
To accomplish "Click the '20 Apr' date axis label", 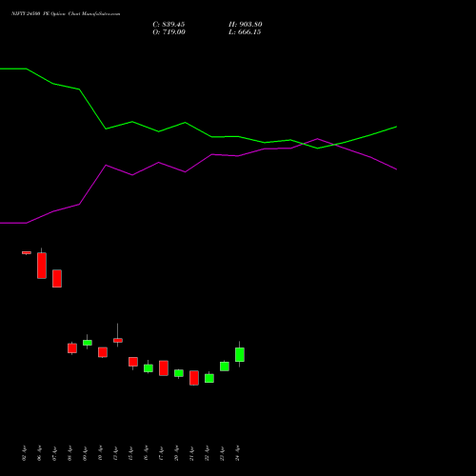I will 176,453.
